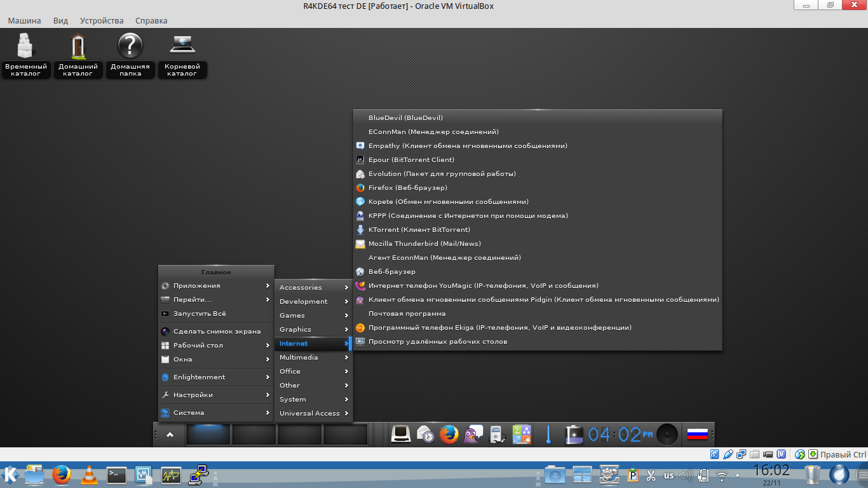
Task: Click the Russian flag keyboard layout indicator
Action: (x=697, y=435)
